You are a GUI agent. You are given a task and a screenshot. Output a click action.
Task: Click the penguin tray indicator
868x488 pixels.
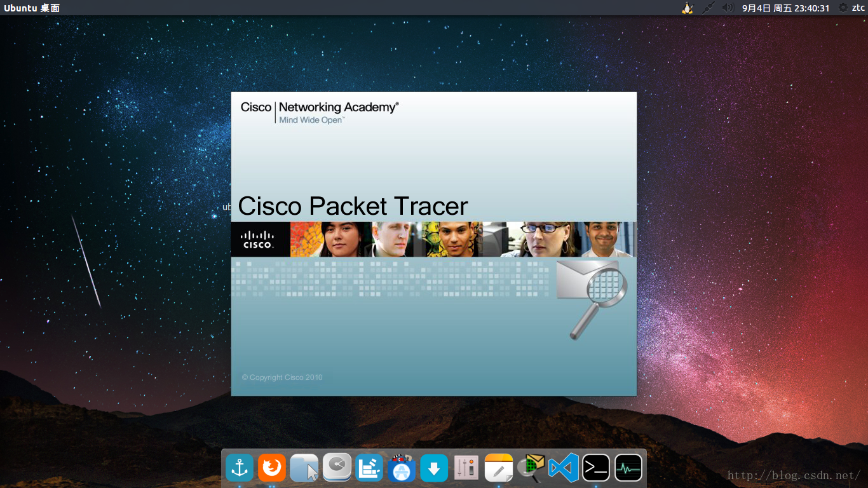click(688, 8)
